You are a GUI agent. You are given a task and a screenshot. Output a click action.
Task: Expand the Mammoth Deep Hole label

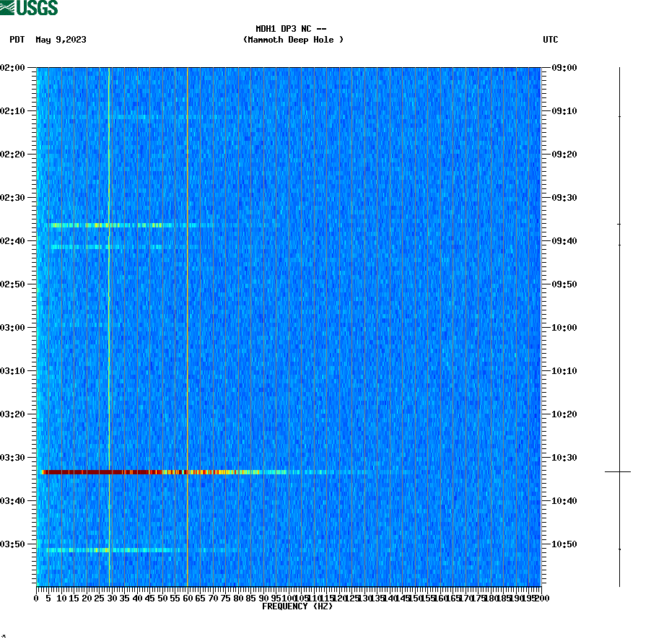[x=294, y=40]
